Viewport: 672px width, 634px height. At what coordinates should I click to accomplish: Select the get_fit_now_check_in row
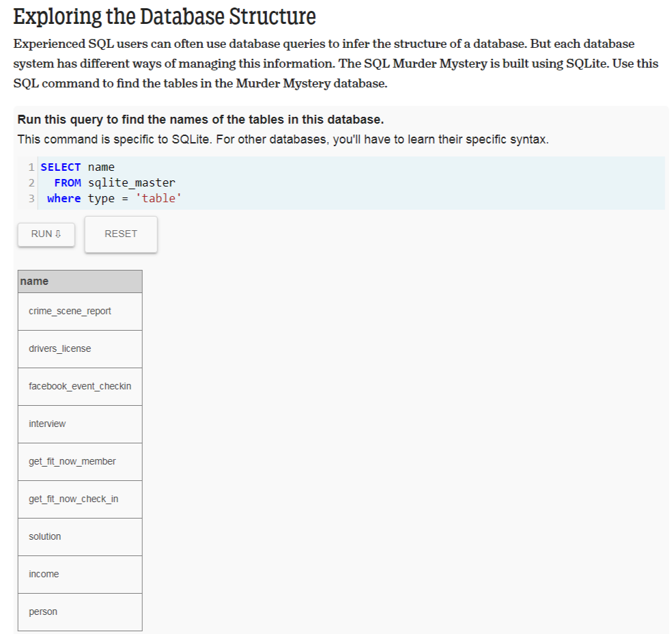80,499
